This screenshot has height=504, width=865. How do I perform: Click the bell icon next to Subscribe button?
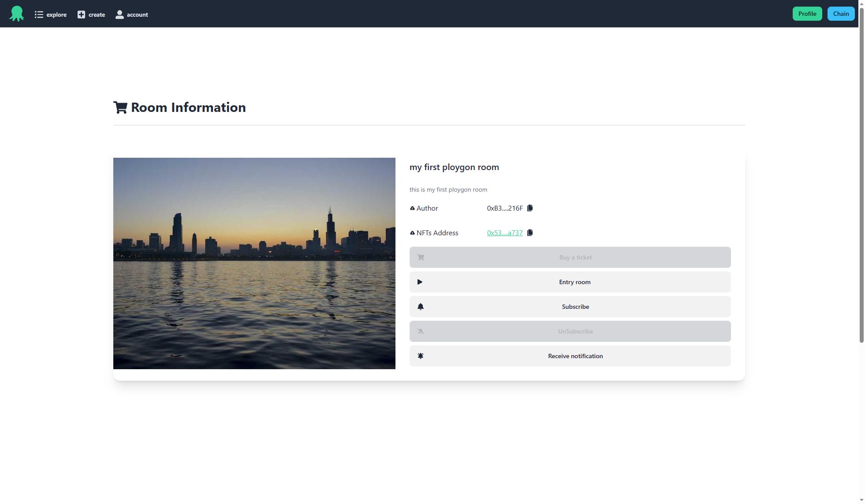click(x=420, y=306)
